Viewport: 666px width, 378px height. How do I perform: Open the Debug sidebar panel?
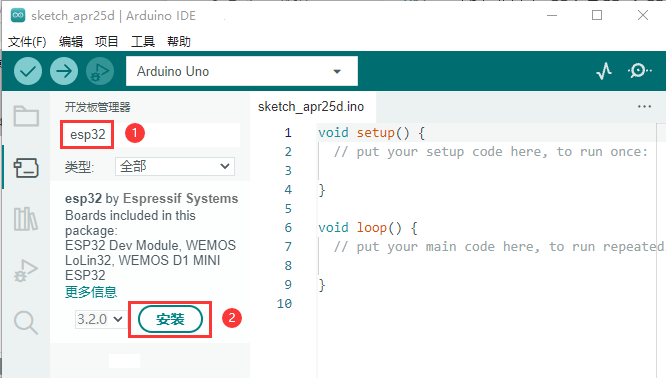point(26,271)
